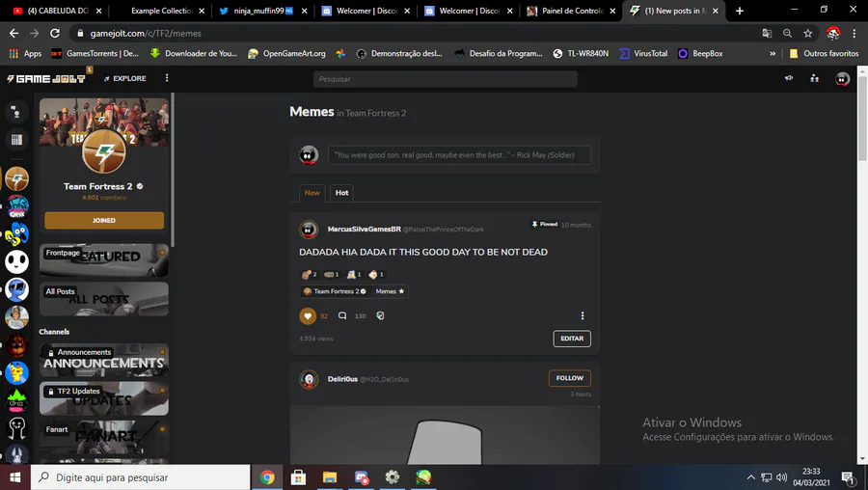This screenshot has width=868, height=490.
Task: Open the OpenGameArt.org bookmark
Action: (x=286, y=54)
